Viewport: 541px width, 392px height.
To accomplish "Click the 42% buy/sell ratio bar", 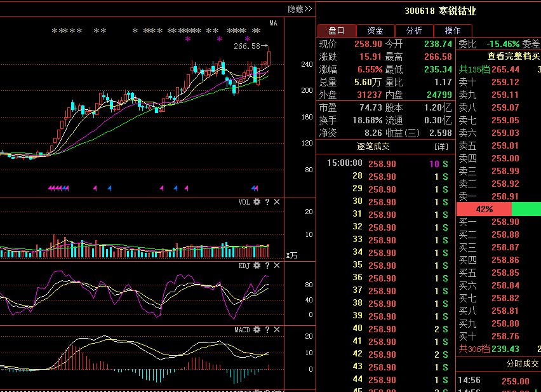I will 484,209.
